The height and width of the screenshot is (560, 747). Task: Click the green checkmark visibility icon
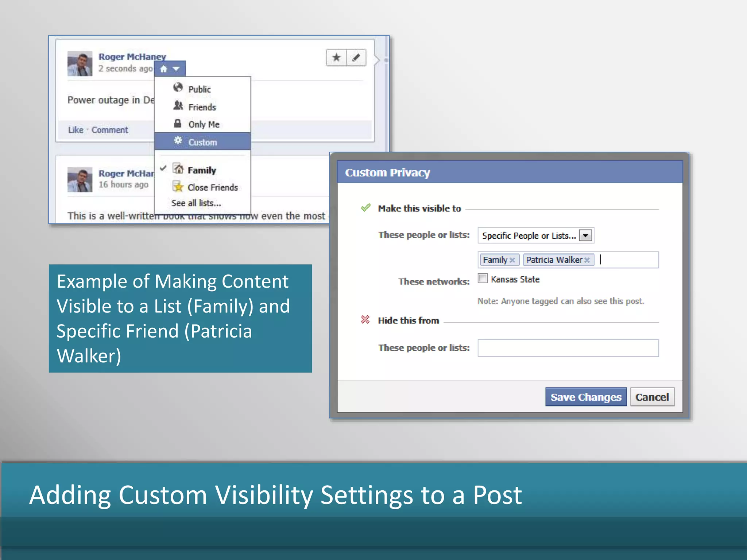click(x=365, y=207)
